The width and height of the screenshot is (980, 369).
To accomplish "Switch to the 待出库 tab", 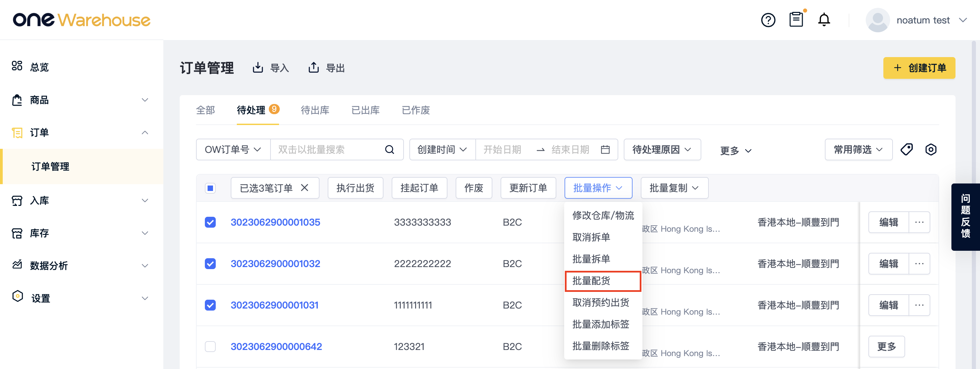I will tap(315, 110).
